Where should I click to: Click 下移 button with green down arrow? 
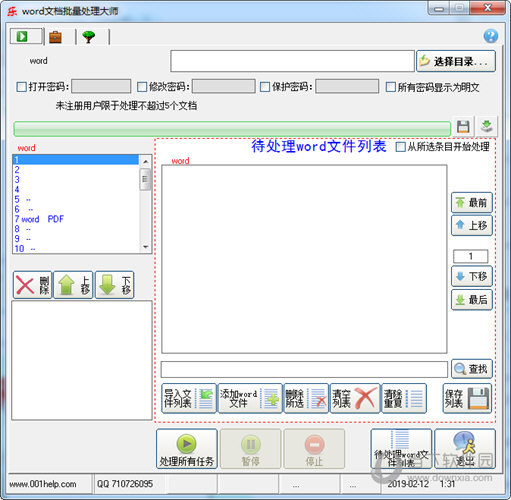115,285
